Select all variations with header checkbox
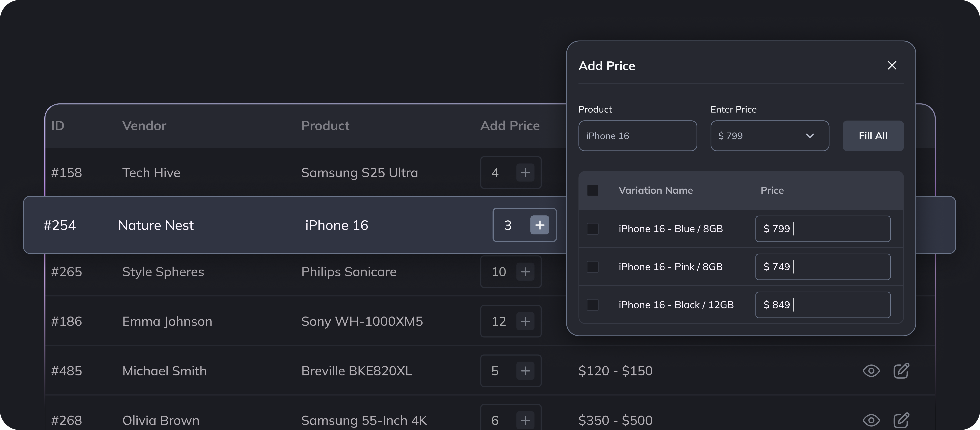Viewport: 980px width, 430px height. (x=593, y=190)
